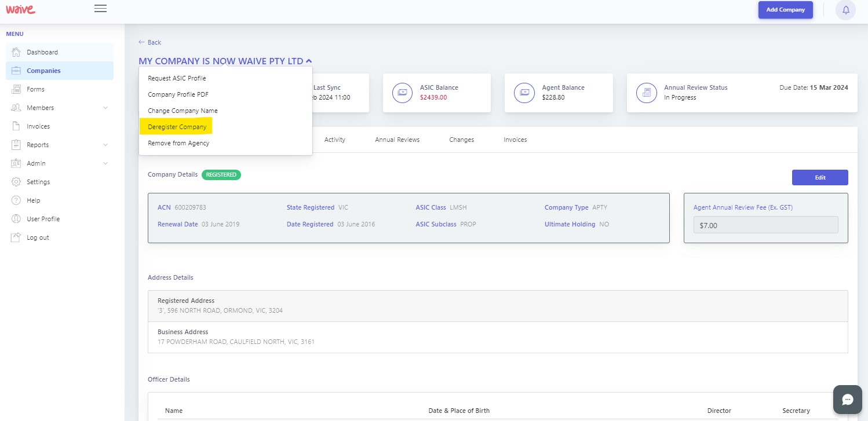
Task: Click the ACN value 600209783
Action: (x=189, y=207)
